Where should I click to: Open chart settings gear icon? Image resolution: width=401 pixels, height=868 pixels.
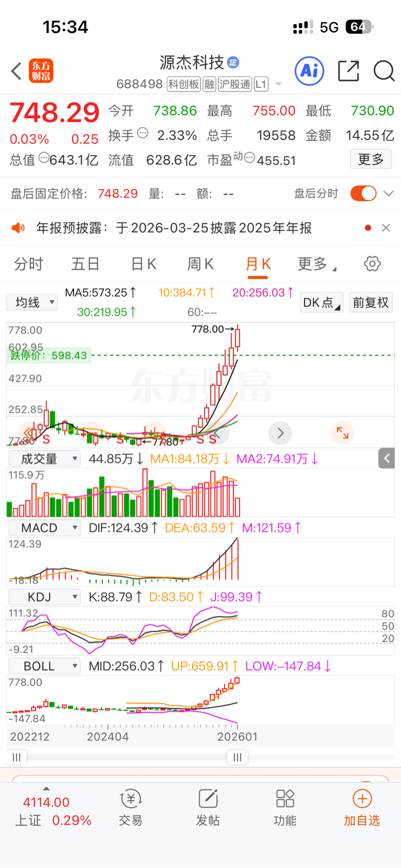[x=372, y=264]
